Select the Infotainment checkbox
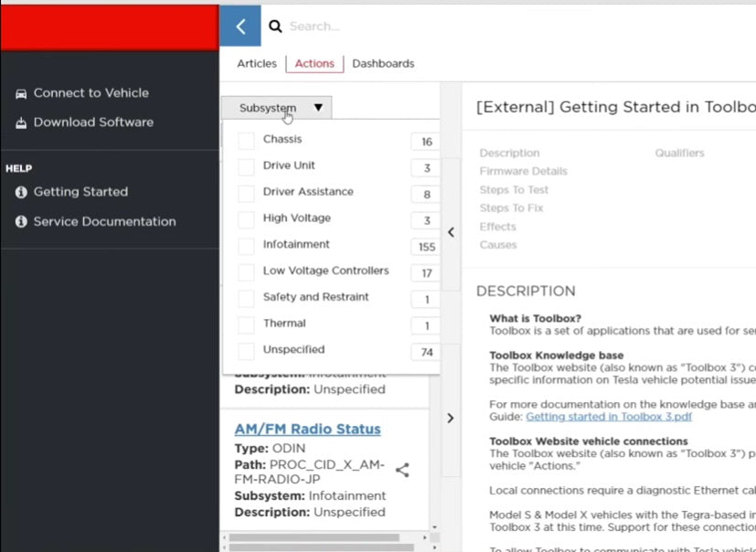 tap(246, 246)
